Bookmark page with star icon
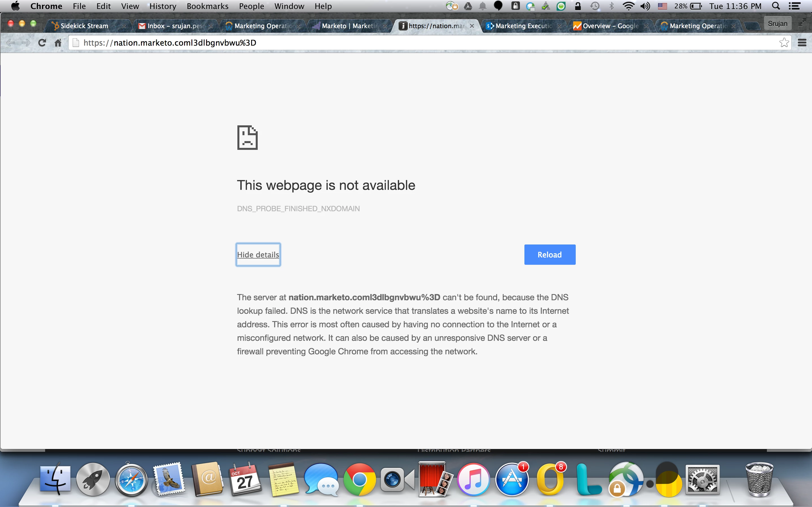Viewport: 812px width, 507px height. (x=784, y=43)
